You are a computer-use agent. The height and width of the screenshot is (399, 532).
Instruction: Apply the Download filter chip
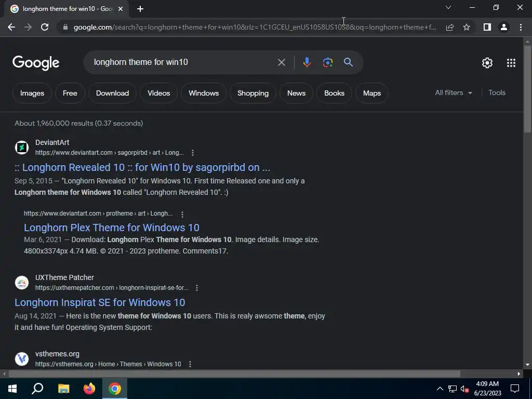pyautogui.click(x=112, y=93)
